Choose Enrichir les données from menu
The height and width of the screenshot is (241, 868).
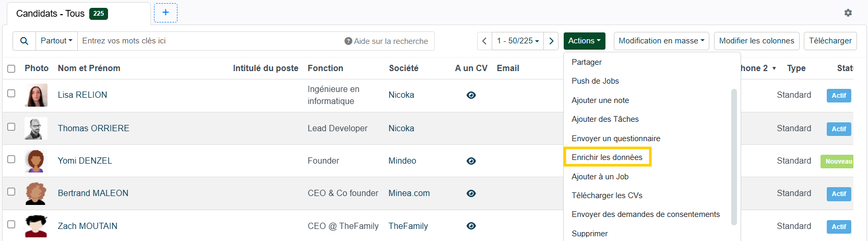coord(607,157)
